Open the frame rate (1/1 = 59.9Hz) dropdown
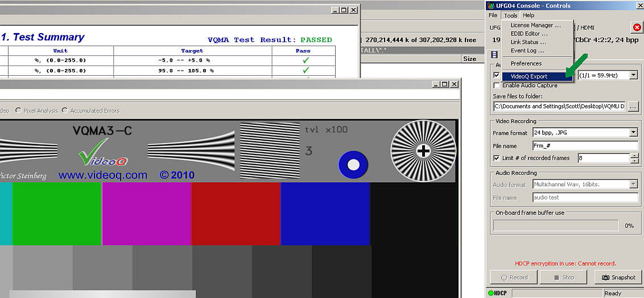The height and width of the screenshot is (298, 644). point(633,75)
